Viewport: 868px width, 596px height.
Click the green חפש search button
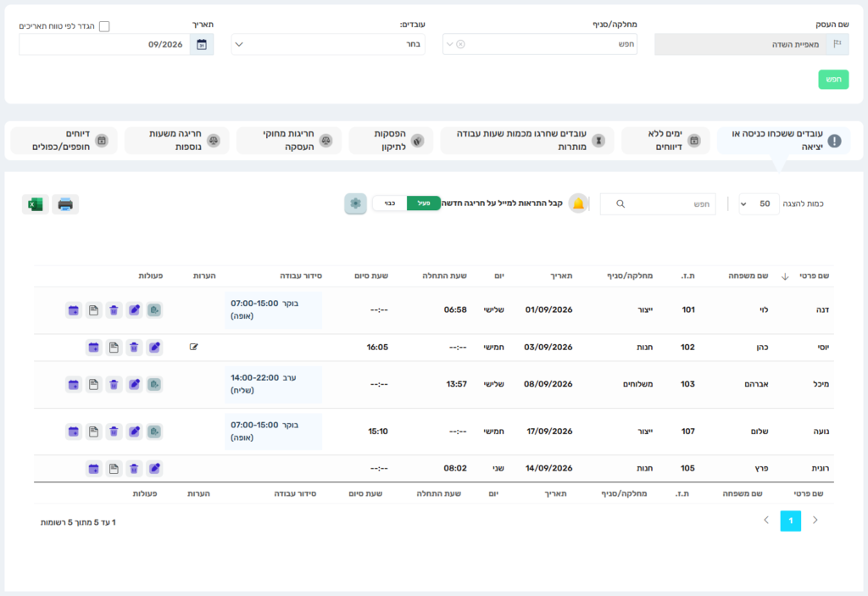833,80
